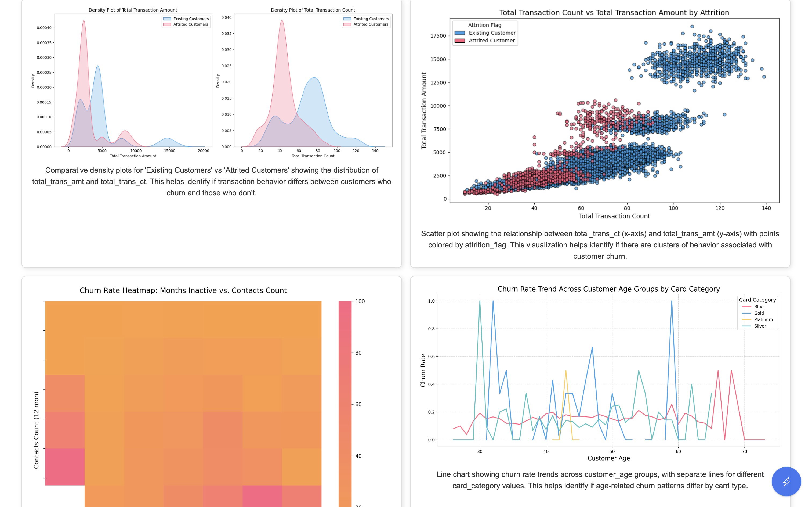Click the scatter plot title about Attrition
This screenshot has width=812, height=507.
click(614, 13)
